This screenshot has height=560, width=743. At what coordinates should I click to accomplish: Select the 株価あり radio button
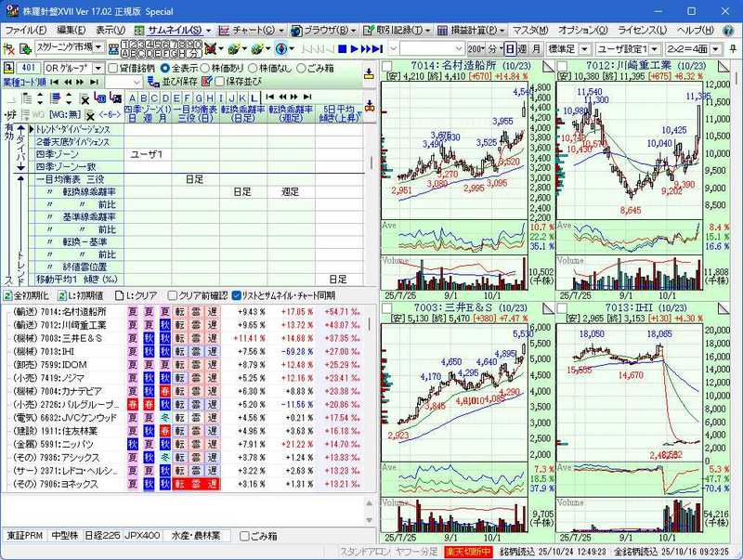click(209, 68)
